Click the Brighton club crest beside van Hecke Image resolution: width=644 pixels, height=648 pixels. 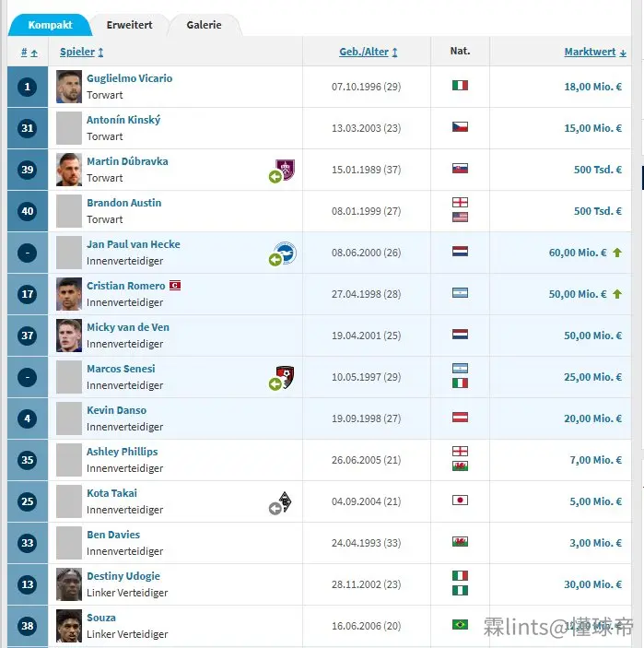point(286,252)
